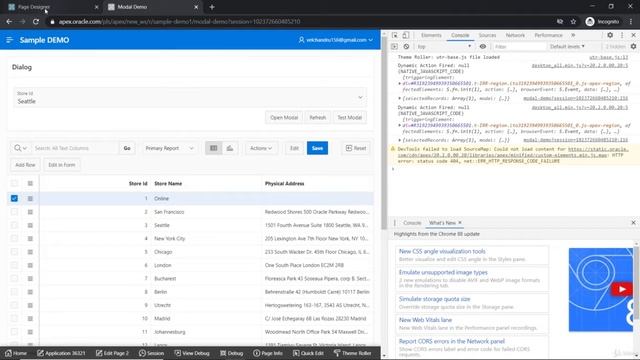Expand the Primary Report dropdown
This screenshot has width=640, height=360.
169,148
